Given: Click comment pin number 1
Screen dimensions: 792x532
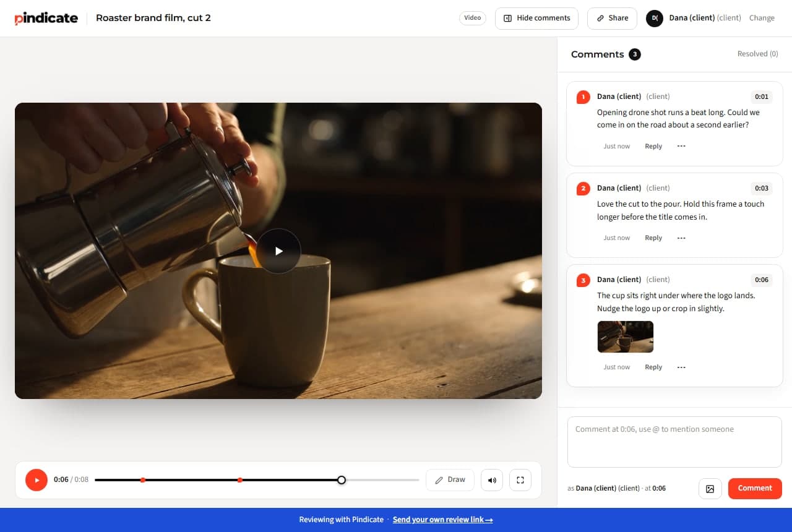Looking at the screenshot, I should pos(583,97).
